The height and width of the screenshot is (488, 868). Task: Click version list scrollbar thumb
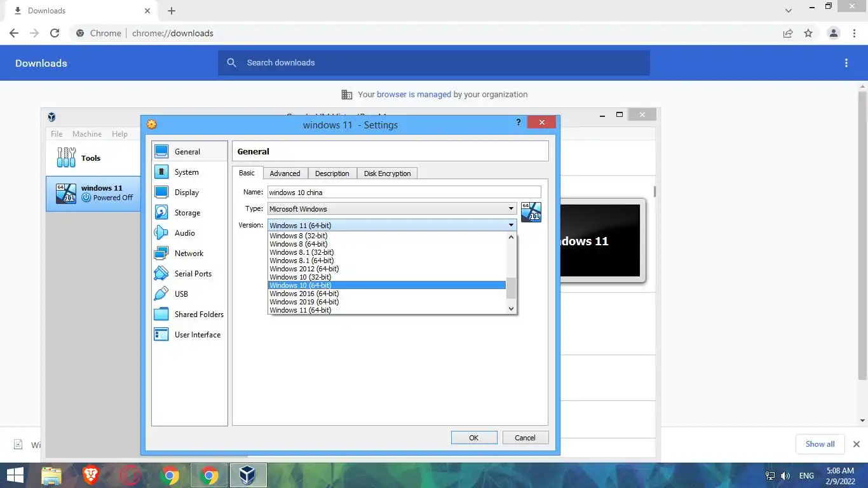point(511,288)
